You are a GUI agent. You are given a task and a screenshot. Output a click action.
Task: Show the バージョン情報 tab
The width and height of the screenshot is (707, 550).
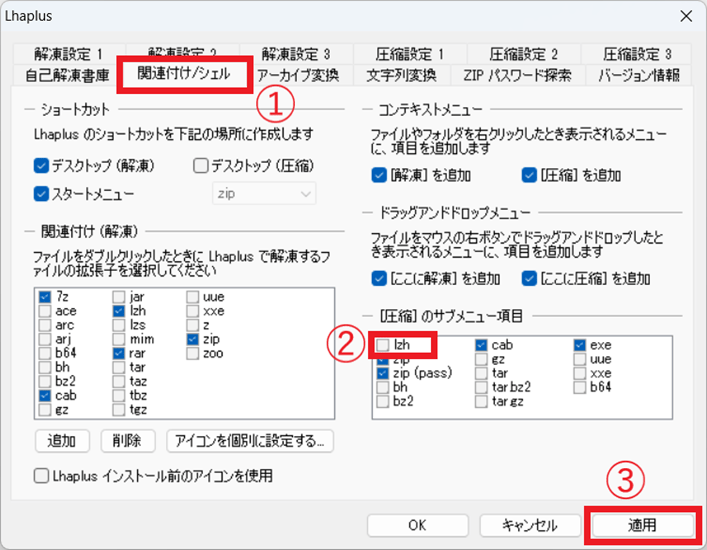click(639, 75)
